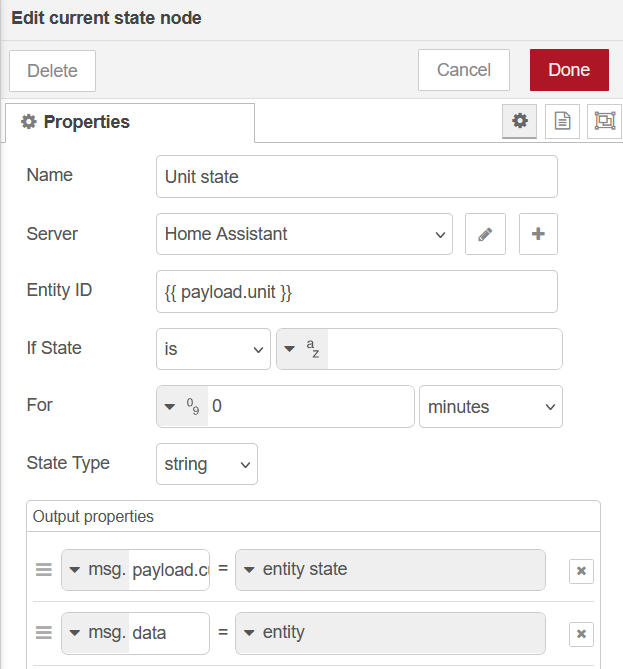
Task: Open the State Type string dropdown
Action: coord(207,464)
